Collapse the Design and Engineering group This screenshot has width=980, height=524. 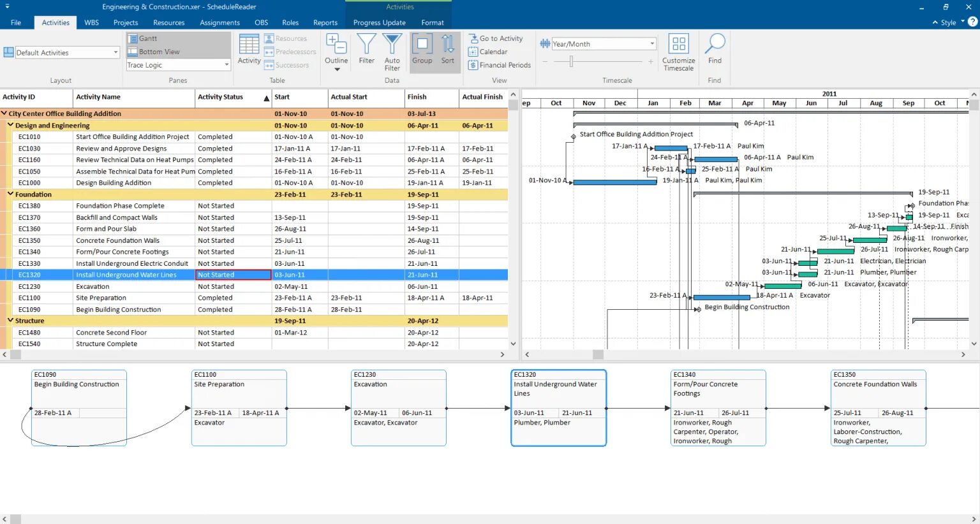point(10,125)
